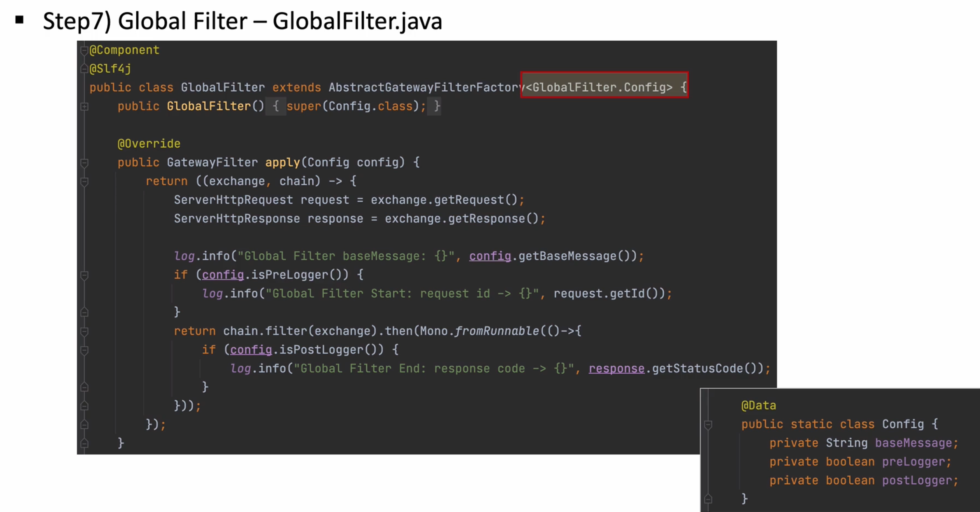Click the ServerHttpResponse type name
Image resolution: width=980 pixels, height=512 pixels.
point(237,219)
